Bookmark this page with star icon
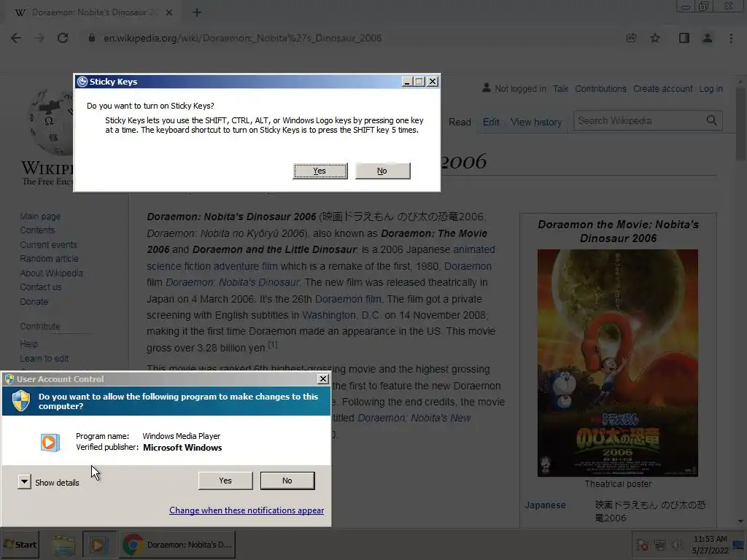747x560 pixels. click(655, 38)
